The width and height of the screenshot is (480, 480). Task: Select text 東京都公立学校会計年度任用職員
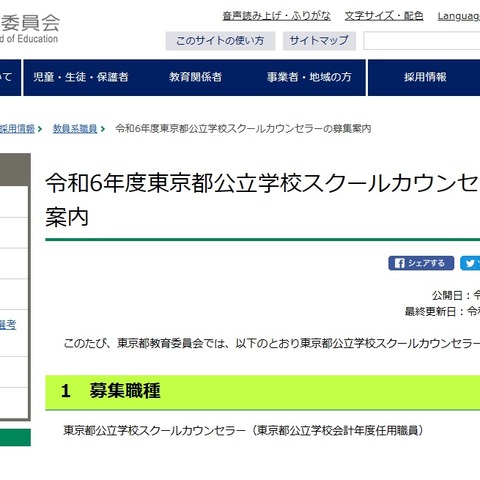pos(337,431)
